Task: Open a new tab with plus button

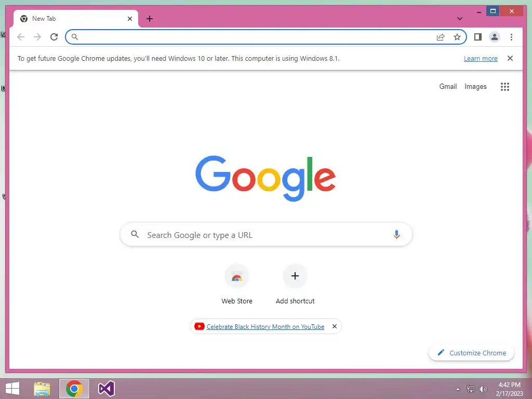Action: click(150, 19)
